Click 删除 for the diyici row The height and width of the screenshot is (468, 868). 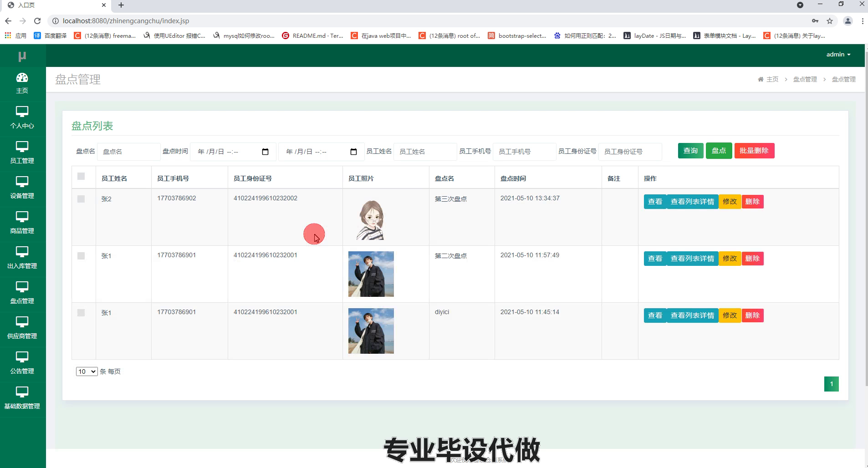point(752,315)
